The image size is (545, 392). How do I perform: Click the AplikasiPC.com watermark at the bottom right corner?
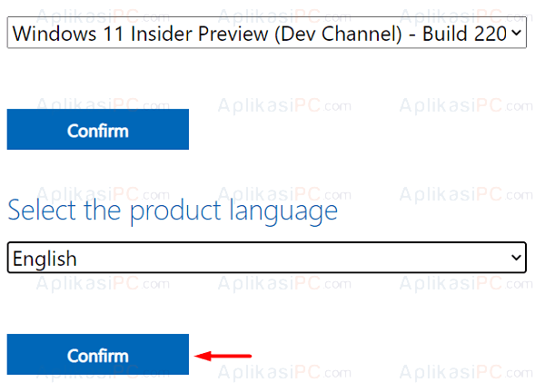coord(466,372)
